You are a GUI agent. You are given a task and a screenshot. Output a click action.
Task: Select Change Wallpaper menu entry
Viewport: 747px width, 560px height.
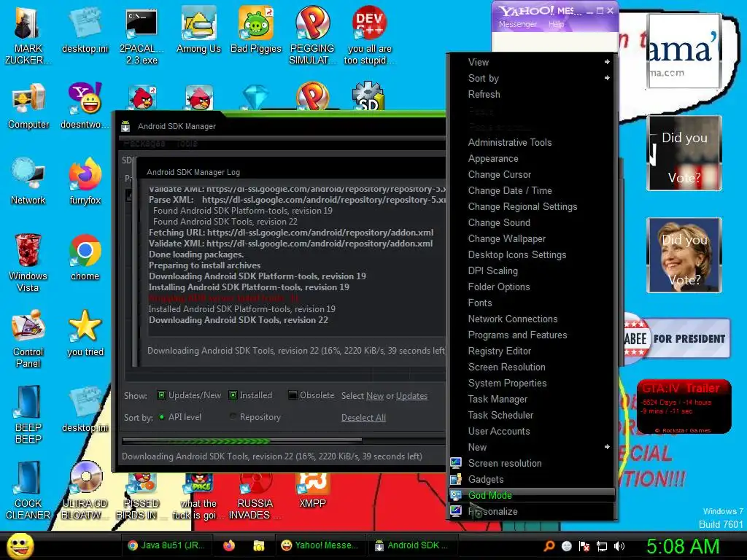tap(532, 238)
